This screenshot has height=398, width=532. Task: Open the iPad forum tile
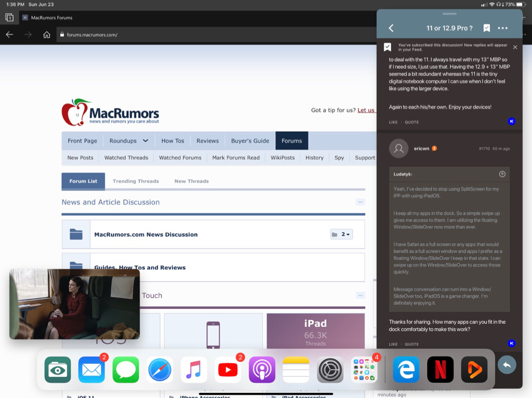315,331
